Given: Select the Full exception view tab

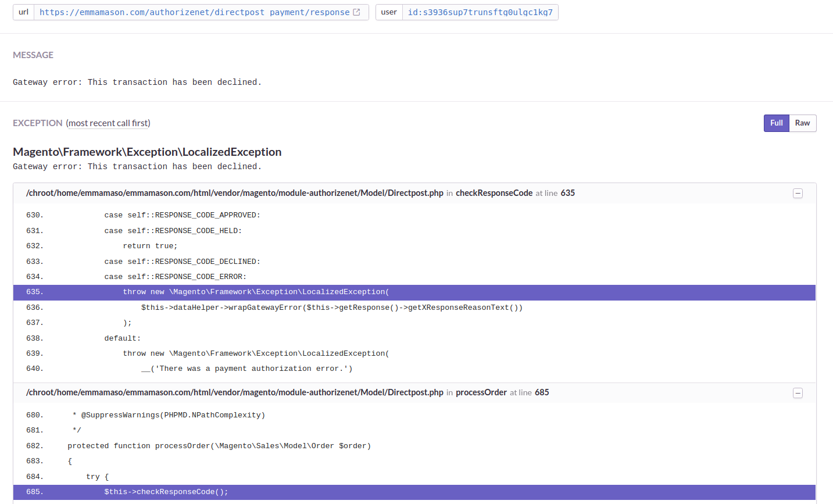Looking at the screenshot, I should pos(776,123).
